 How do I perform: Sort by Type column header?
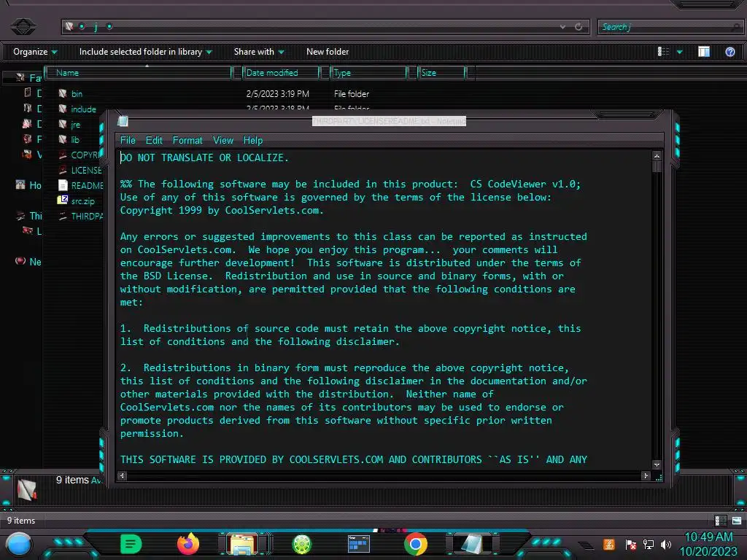tap(368, 73)
